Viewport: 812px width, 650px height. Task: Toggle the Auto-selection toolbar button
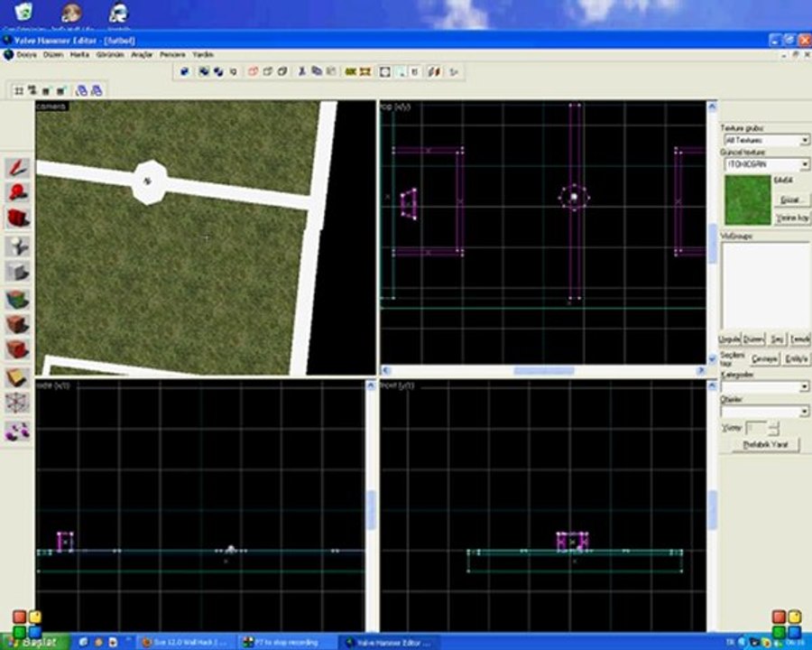(401, 72)
